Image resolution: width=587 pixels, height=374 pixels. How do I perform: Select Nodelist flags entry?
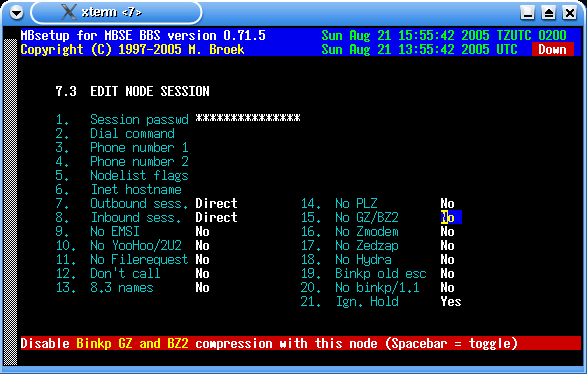coord(139,176)
